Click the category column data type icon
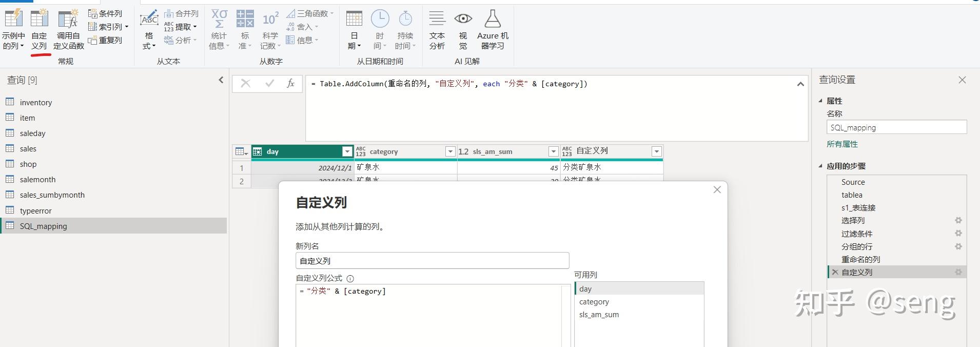The height and width of the screenshot is (347, 980). [361, 151]
